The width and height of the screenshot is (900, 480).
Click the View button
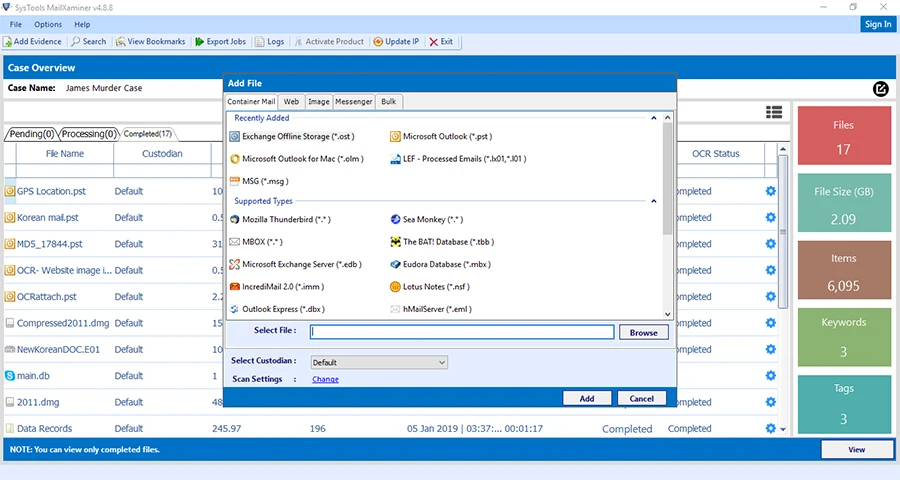(x=857, y=450)
